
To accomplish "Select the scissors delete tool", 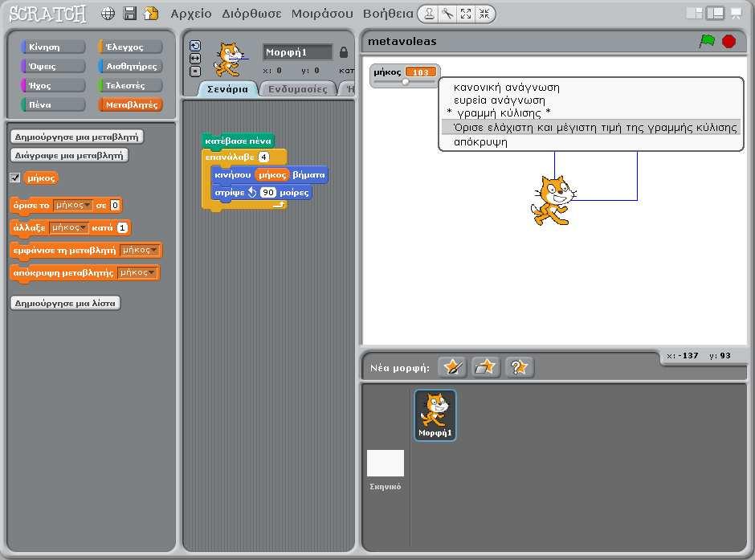I will [x=447, y=14].
